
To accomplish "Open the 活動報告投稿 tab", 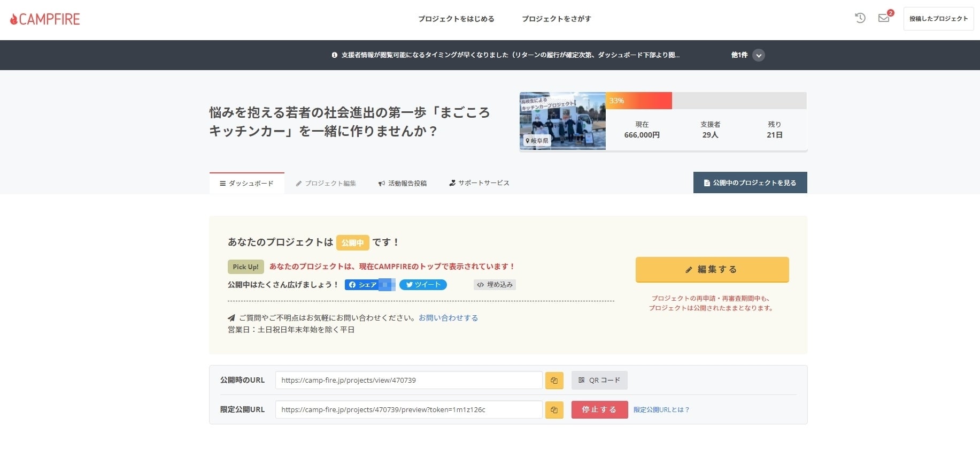I will tap(402, 184).
